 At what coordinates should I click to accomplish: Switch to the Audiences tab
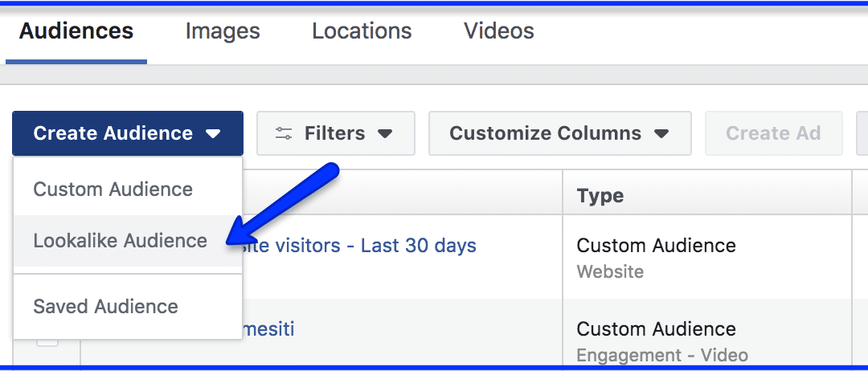[76, 31]
